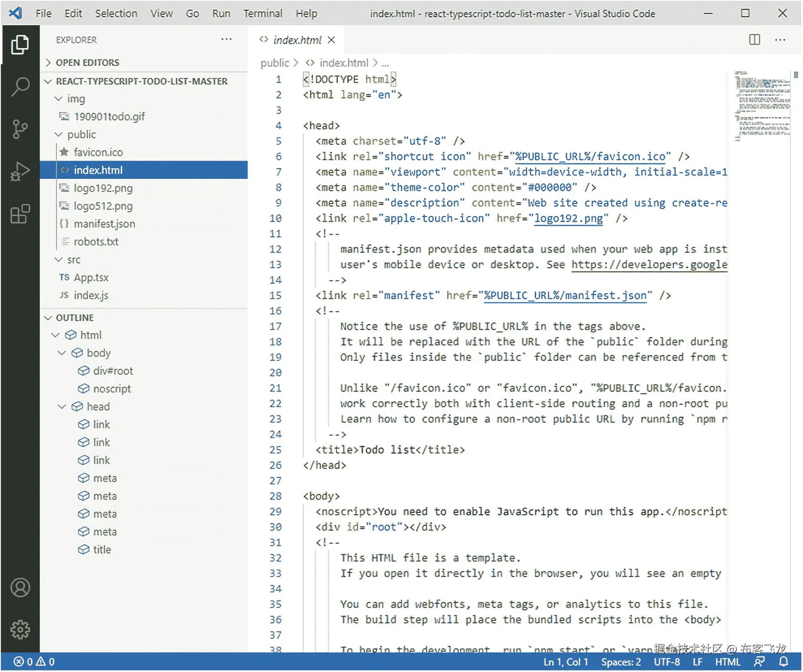Open the editor More Actions ellipsis

click(780, 40)
